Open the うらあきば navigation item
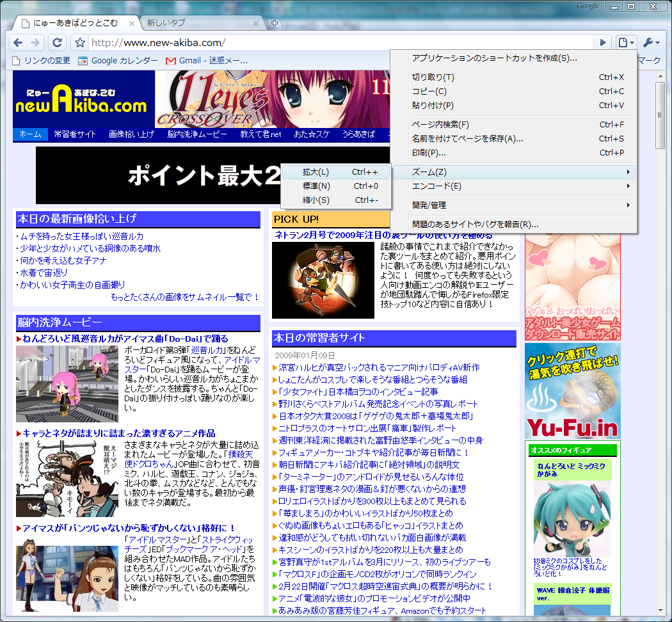Image resolution: width=672 pixels, height=622 pixels. [358, 134]
